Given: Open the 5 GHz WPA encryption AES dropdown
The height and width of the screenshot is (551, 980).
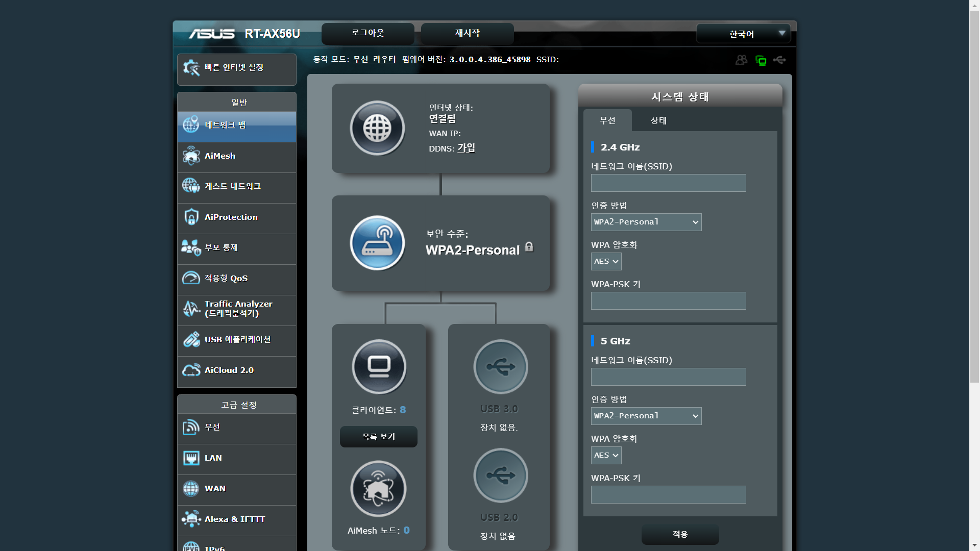Looking at the screenshot, I should pos(606,455).
